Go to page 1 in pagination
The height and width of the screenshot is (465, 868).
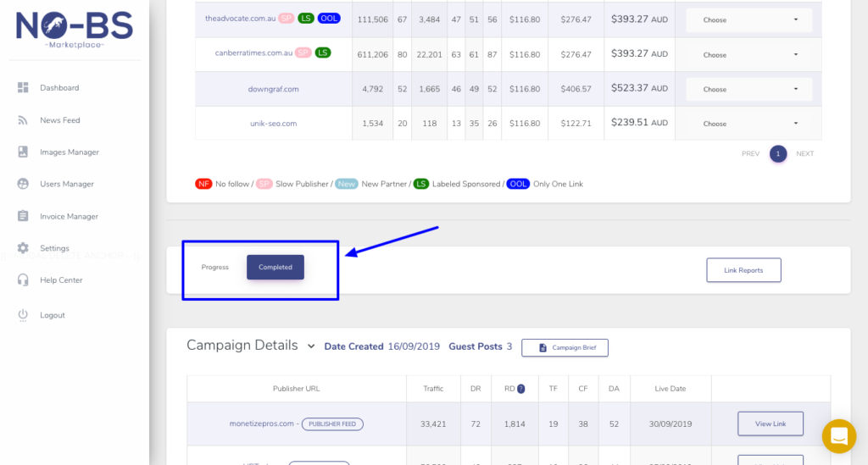coord(778,153)
